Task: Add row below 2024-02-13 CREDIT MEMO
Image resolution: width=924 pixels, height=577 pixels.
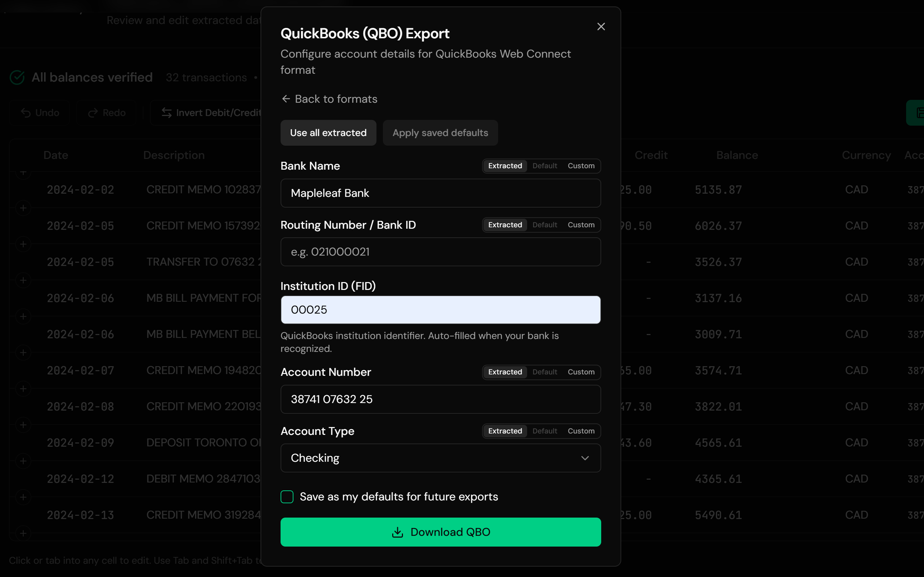Action: [23, 533]
